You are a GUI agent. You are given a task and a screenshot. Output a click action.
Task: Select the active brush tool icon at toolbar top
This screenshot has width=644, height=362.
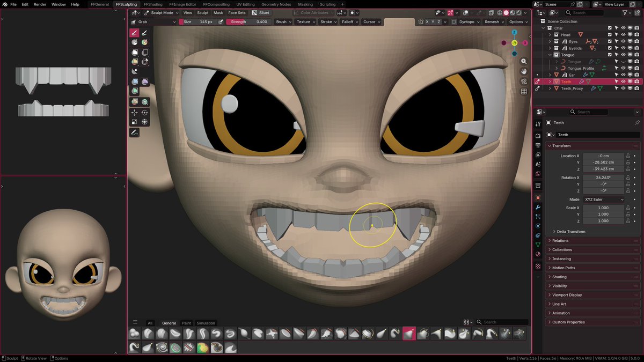(x=135, y=33)
